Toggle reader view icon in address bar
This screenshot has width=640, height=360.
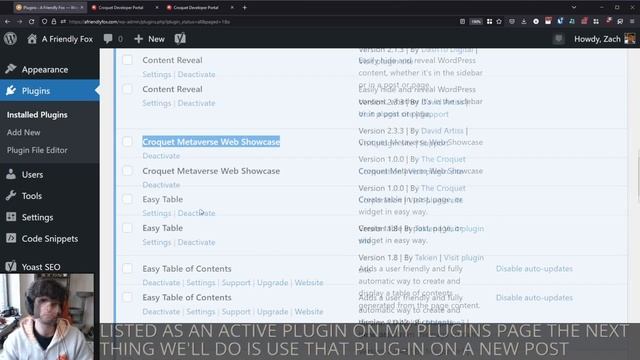[462, 22]
